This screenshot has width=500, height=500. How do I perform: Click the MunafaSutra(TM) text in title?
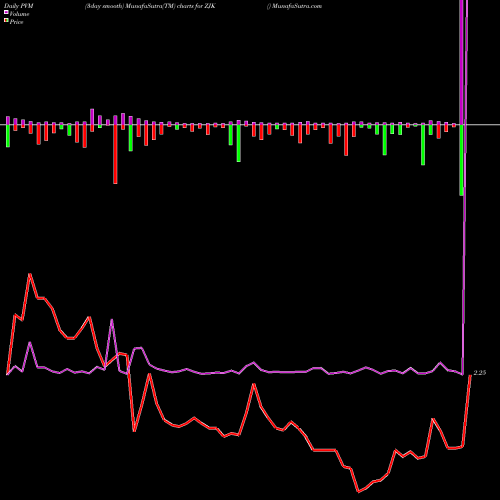[x=151, y=6]
